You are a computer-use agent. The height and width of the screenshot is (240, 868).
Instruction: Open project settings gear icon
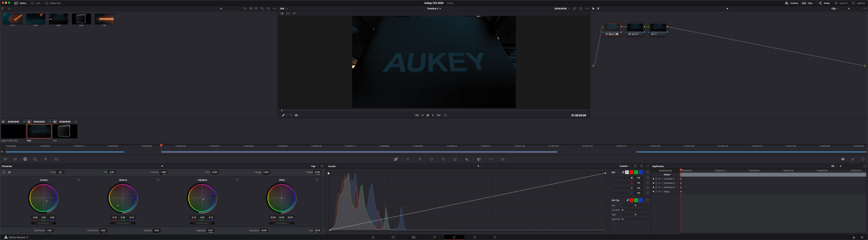[862, 238]
